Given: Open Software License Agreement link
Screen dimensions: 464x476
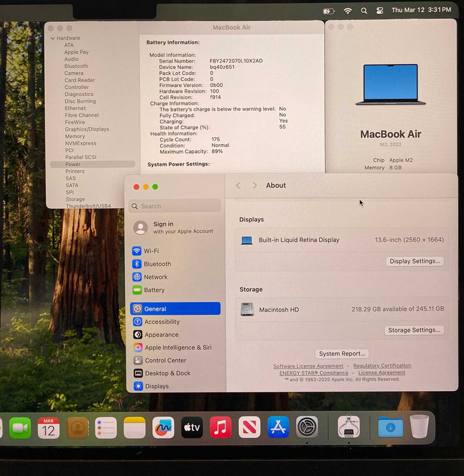Looking at the screenshot, I should click(x=308, y=366).
